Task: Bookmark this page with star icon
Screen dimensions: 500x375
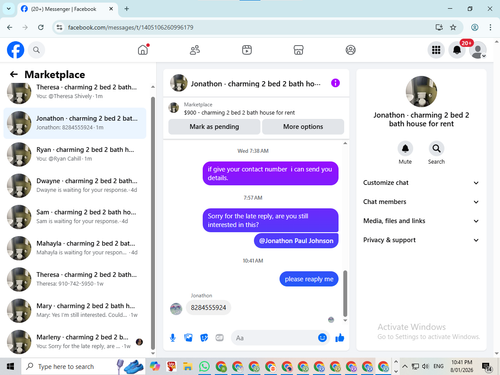Action: 453,27
